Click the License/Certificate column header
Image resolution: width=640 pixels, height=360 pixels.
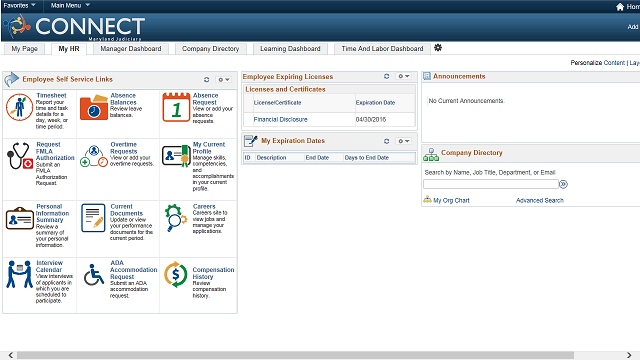pos(277,103)
